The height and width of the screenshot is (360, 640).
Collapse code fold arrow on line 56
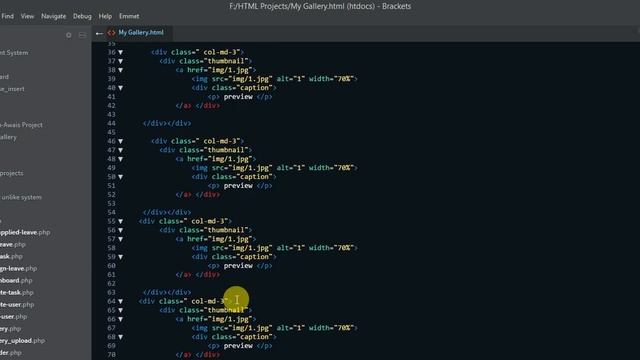tap(120, 230)
